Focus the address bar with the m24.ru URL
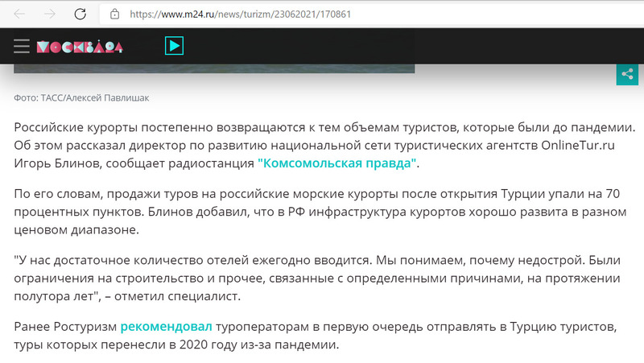The height and width of the screenshot is (363, 644). (322, 14)
